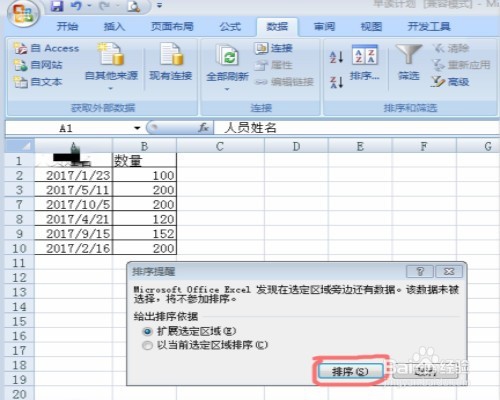Clear filter (清除)
Screen dimensions: 500x400
451,48
